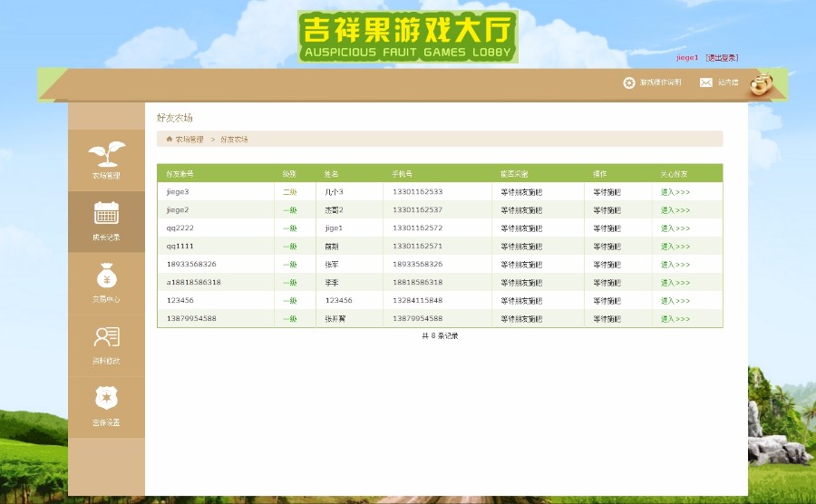Click the 游戏操作说明 gear icon
The width and height of the screenshot is (816, 504).
click(x=629, y=82)
